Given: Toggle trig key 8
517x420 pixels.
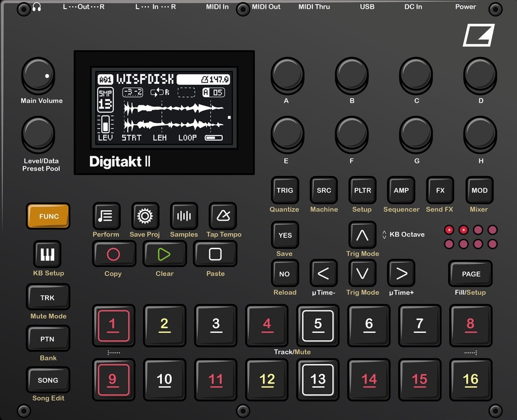Looking at the screenshot, I should point(470,325).
